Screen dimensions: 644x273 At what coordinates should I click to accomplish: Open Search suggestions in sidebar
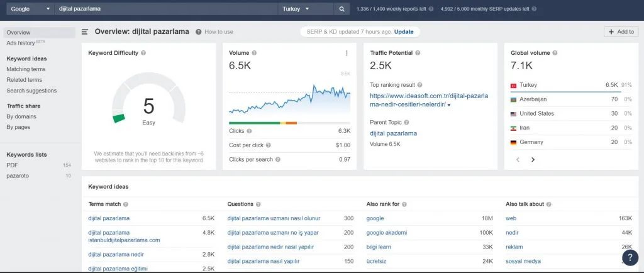pyautogui.click(x=31, y=91)
